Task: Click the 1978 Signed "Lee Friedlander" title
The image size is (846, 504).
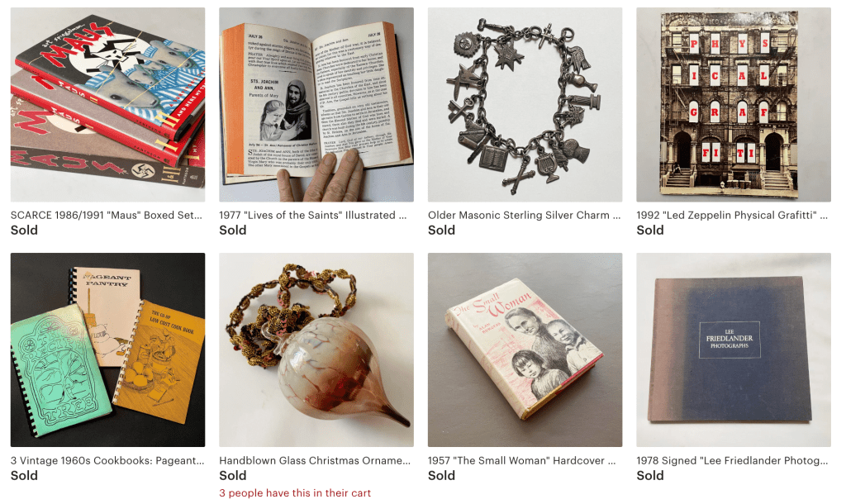Action: [x=732, y=460]
